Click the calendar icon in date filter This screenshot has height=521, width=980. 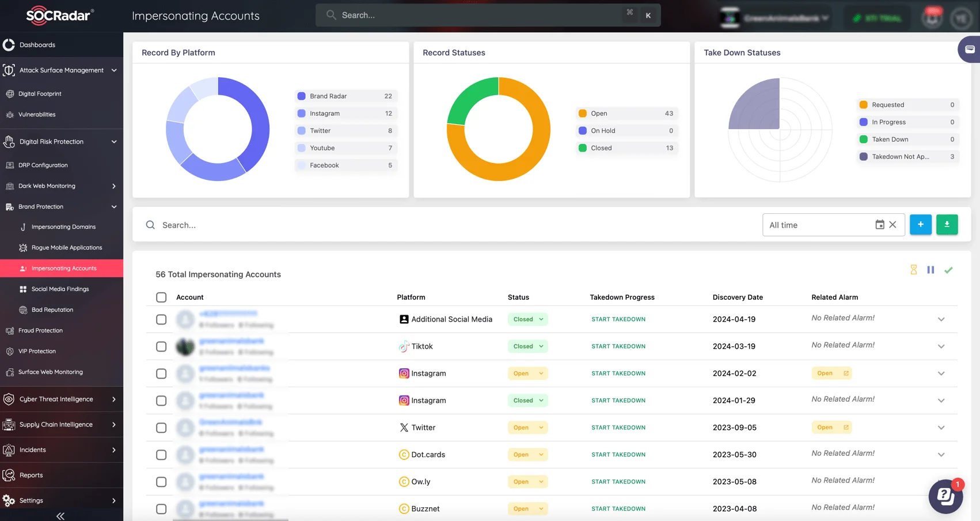click(879, 225)
